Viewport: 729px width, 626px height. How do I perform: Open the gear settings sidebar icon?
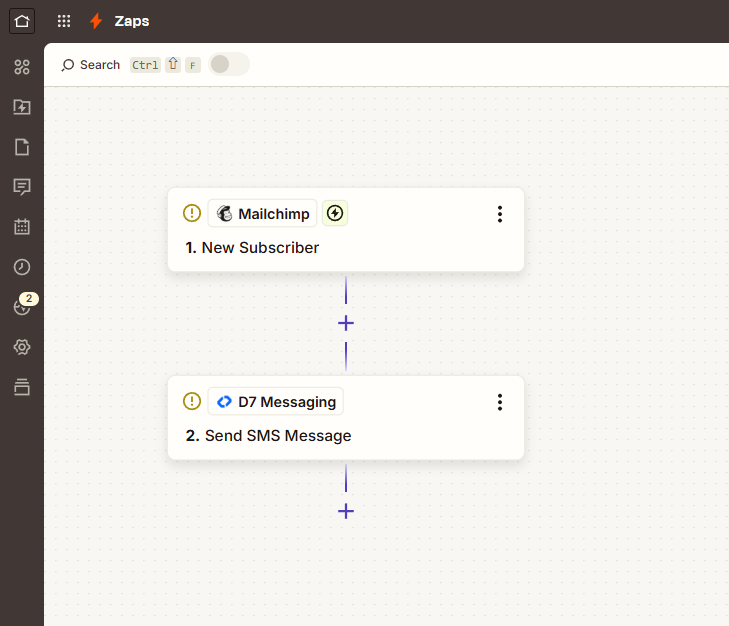(x=22, y=347)
